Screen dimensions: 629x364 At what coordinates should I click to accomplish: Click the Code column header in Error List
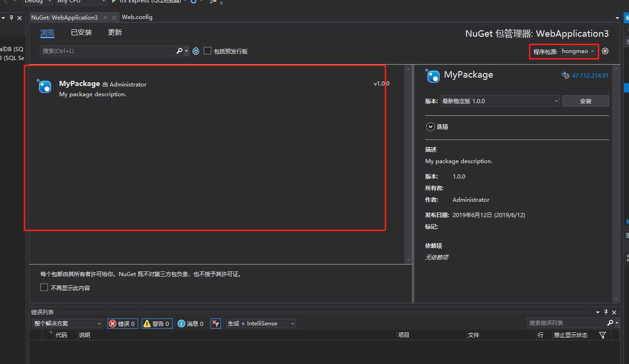[61, 335]
